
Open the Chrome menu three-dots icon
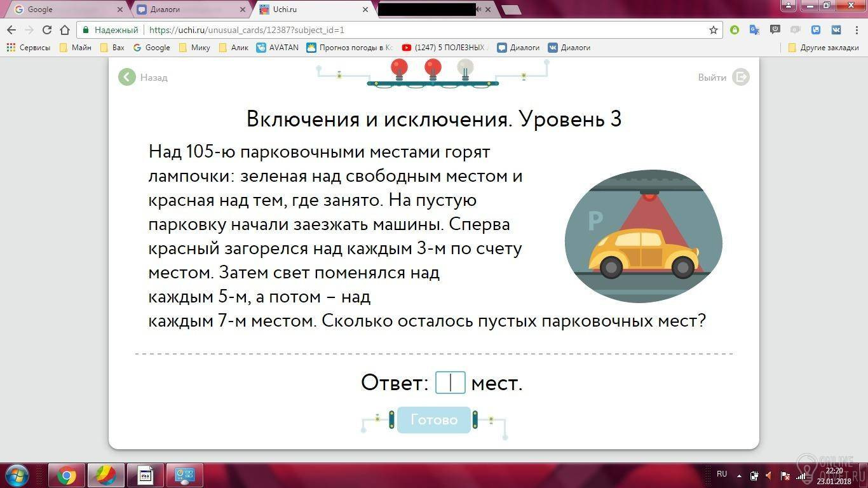pyautogui.click(x=856, y=30)
